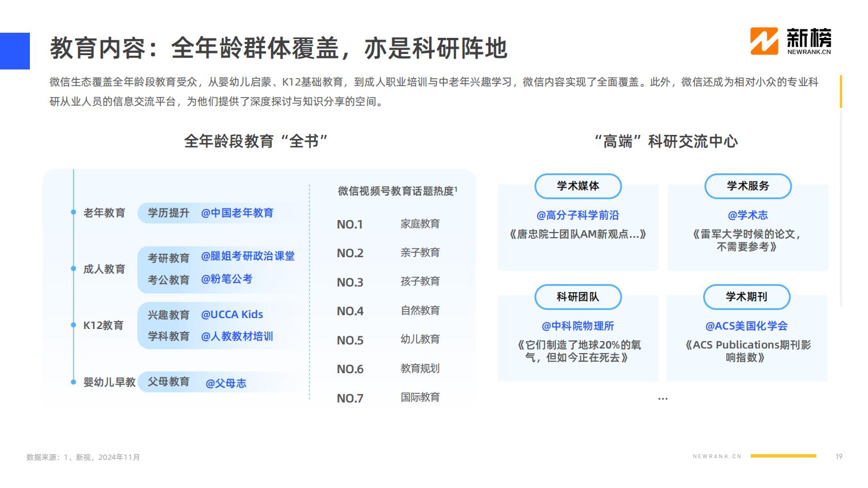This screenshot has height=488, width=868.
Task: Click the 国际教育 topic
Action: coord(420,397)
